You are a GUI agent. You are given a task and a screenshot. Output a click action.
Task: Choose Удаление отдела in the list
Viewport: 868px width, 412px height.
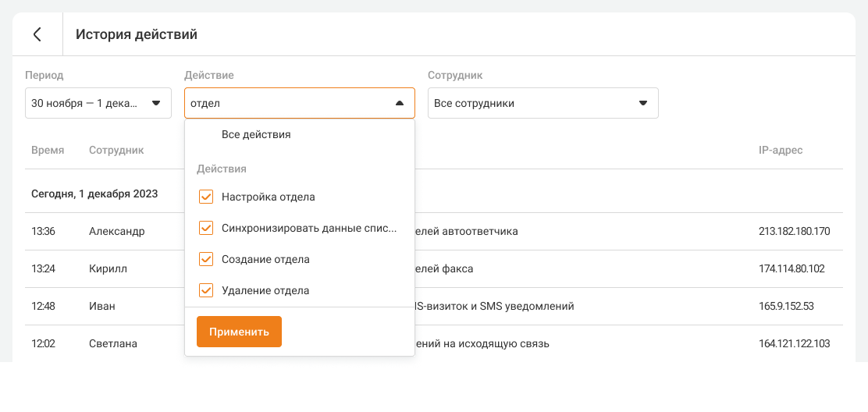[x=265, y=290]
